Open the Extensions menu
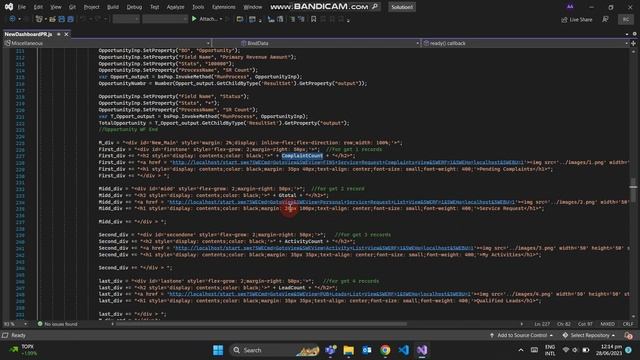 [224, 7]
